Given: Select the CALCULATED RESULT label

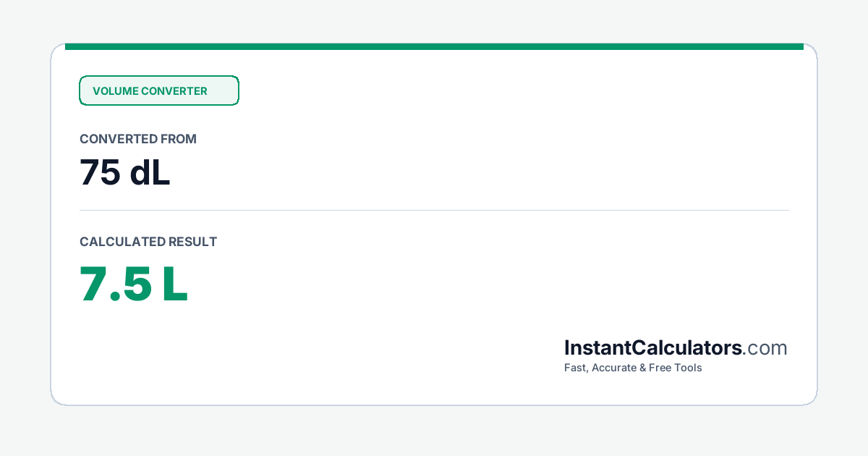Looking at the screenshot, I should (148, 242).
